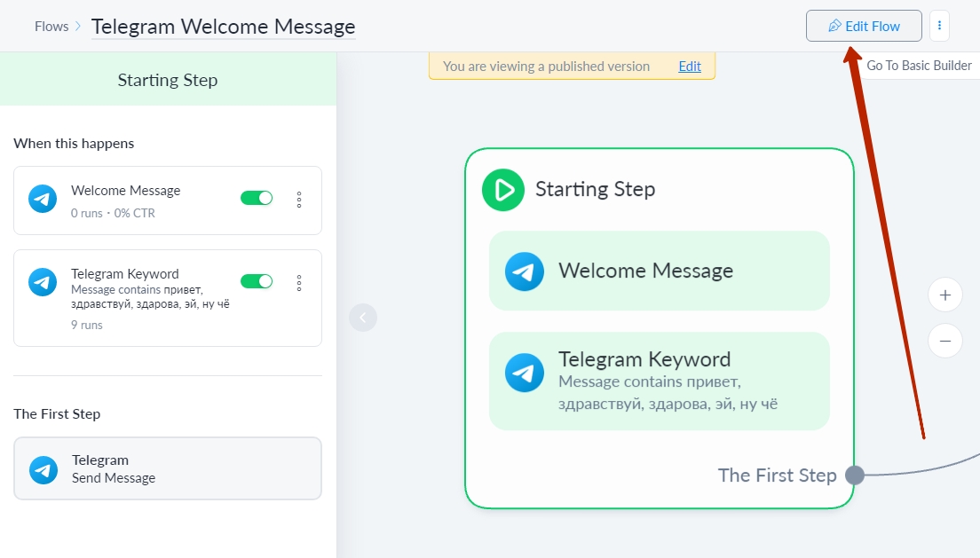Click the Edit link in the published version banner

tap(690, 67)
